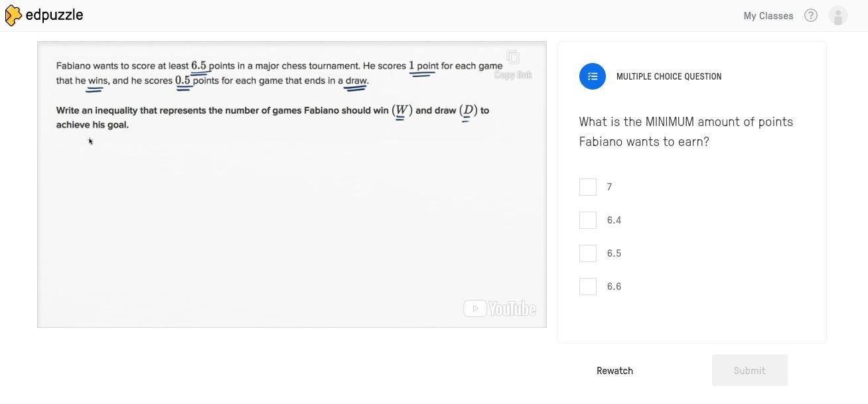Click the Copy link text label

click(x=512, y=75)
